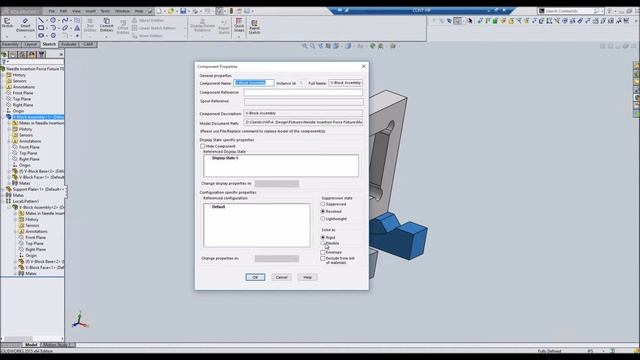Check Exclude from bill of materials
Viewport: 640px width, 360px height.
[x=323, y=258]
